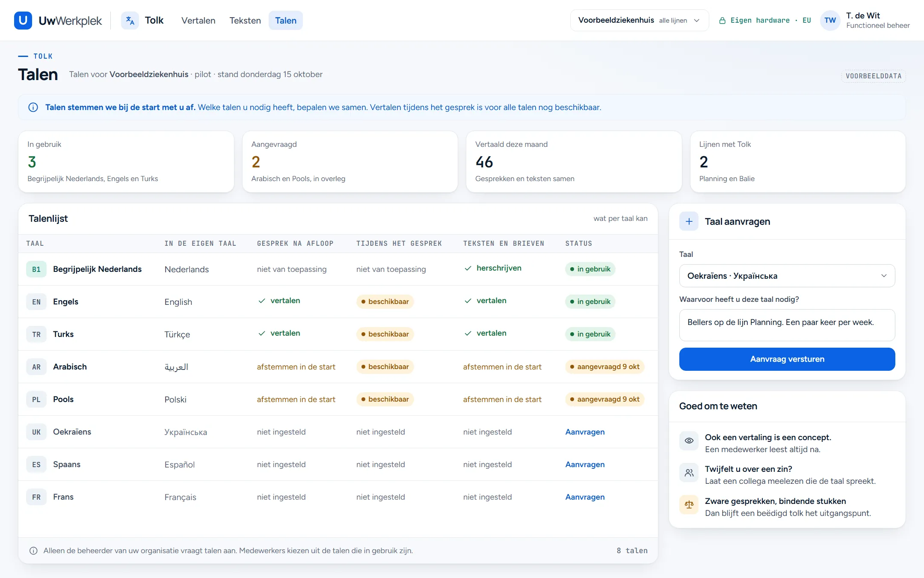Switch to the Teksten tab
This screenshot has height=578, width=924.
[x=245, y=20]
